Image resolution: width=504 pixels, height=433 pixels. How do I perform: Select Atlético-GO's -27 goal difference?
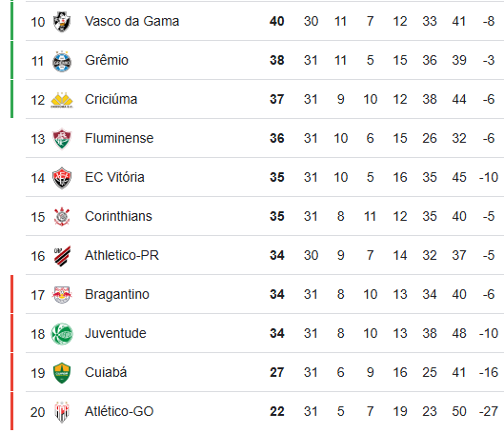[x=488, y=411]
